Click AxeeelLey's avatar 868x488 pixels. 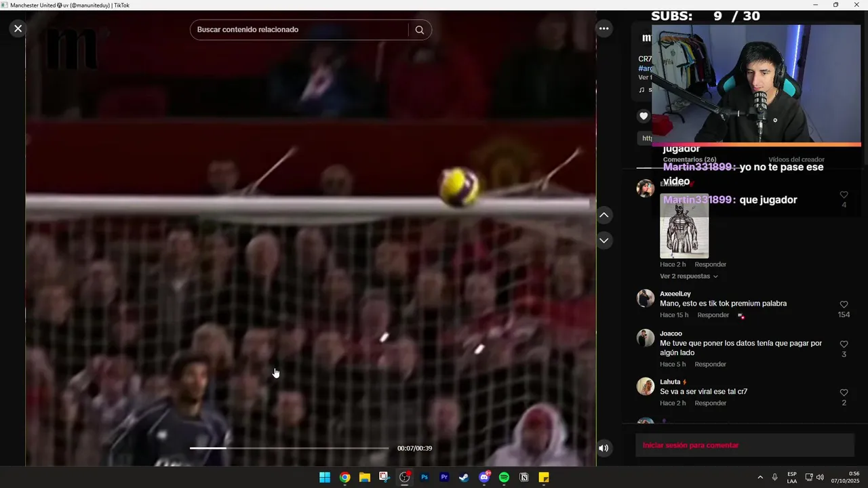[646, 299]
